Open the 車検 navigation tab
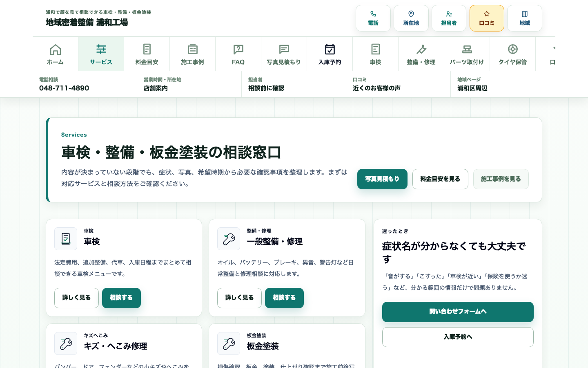 [375, 54]
